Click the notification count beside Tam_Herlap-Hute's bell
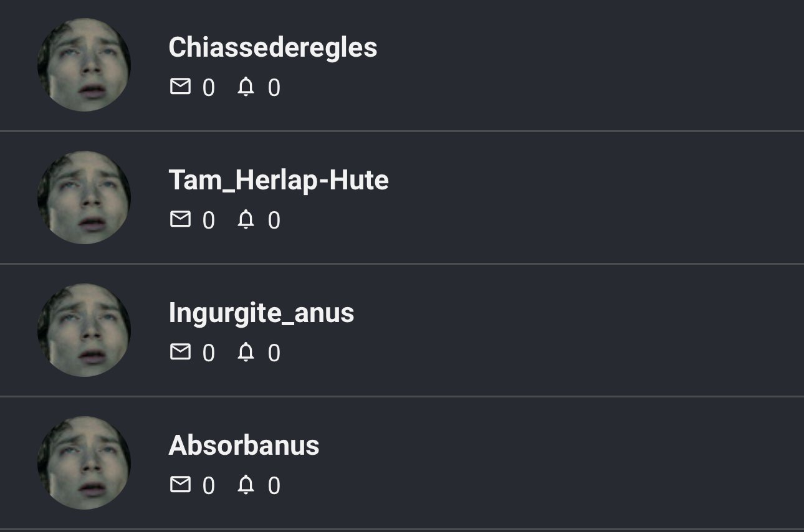The width and height of the screenshot is (804, 532). click(274, 221)
